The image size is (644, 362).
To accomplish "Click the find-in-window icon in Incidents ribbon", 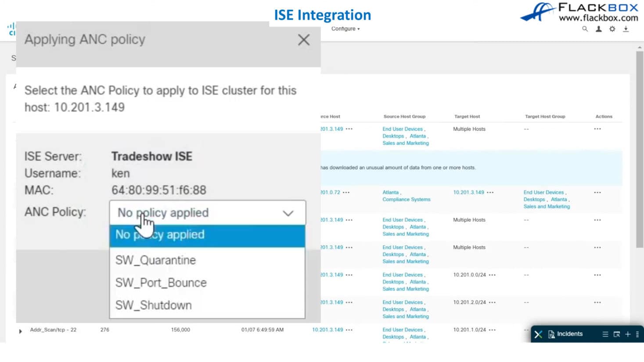I will (x=616, y=334).
